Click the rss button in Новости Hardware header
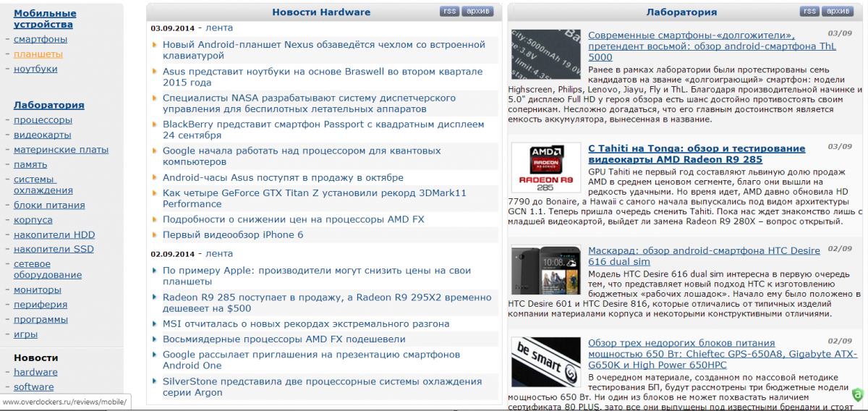The width and height of the screenshot is (868, 411). tap(449, 12)
